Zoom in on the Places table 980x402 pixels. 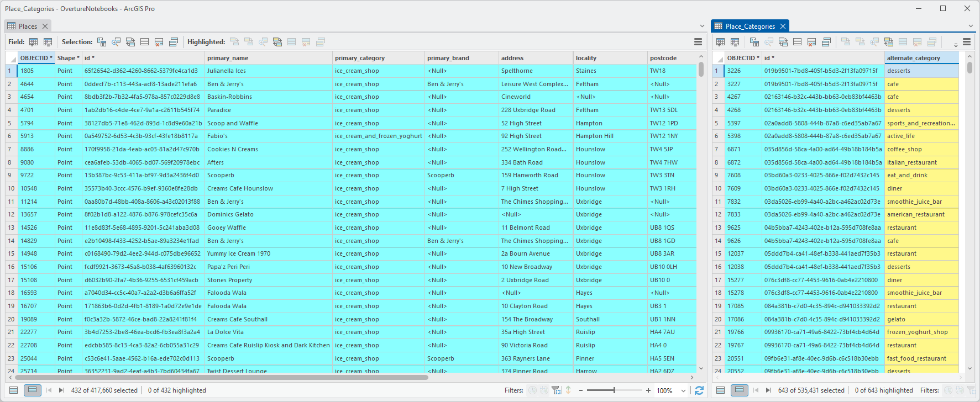[648, 390]
